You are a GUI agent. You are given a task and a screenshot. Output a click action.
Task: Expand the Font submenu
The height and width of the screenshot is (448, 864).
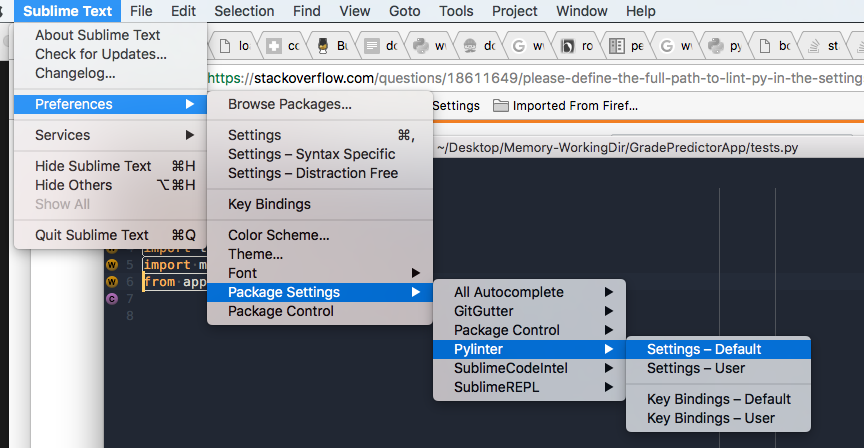[x=320, y=273]
